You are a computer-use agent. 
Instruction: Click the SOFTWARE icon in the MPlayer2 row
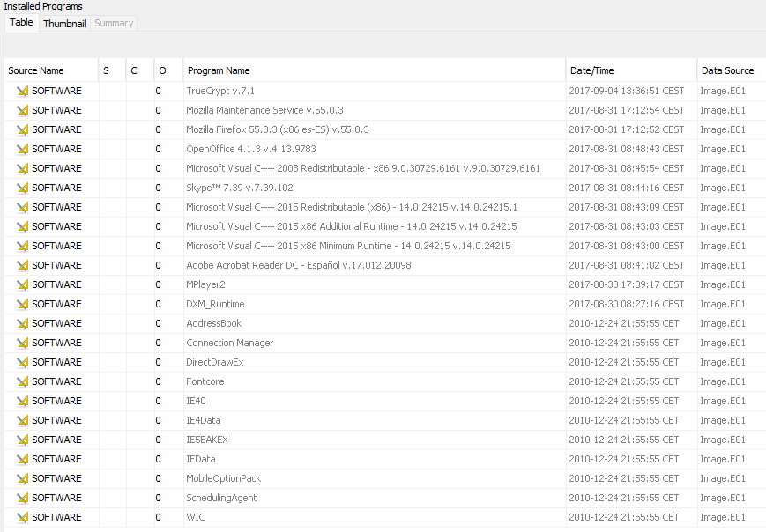[22, 284]
